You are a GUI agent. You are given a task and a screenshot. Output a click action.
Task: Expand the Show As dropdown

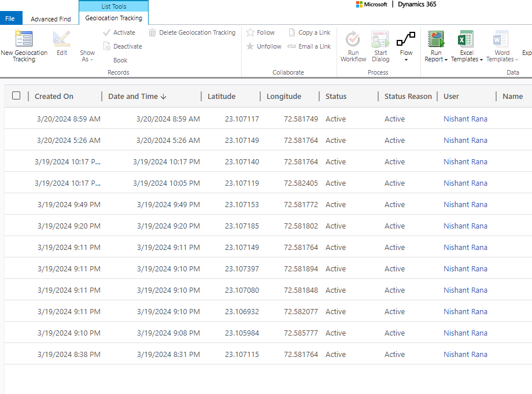pos(87,56)
